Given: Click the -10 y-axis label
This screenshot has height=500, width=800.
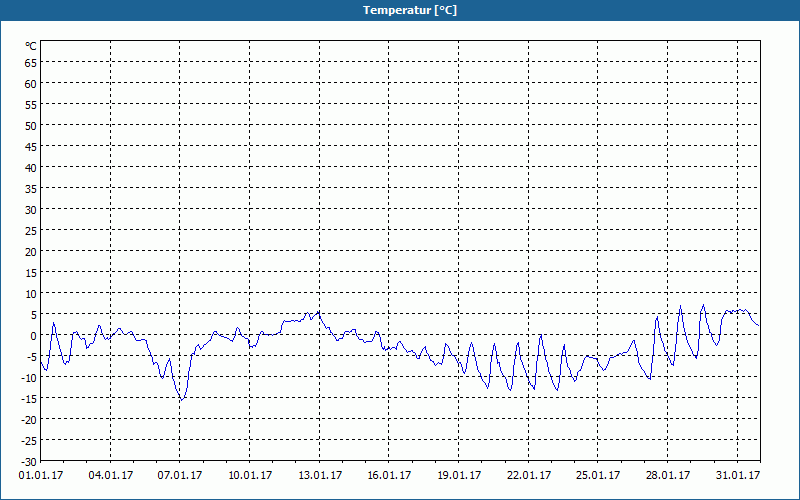Looking at the screenshot, I should [29, 378].
